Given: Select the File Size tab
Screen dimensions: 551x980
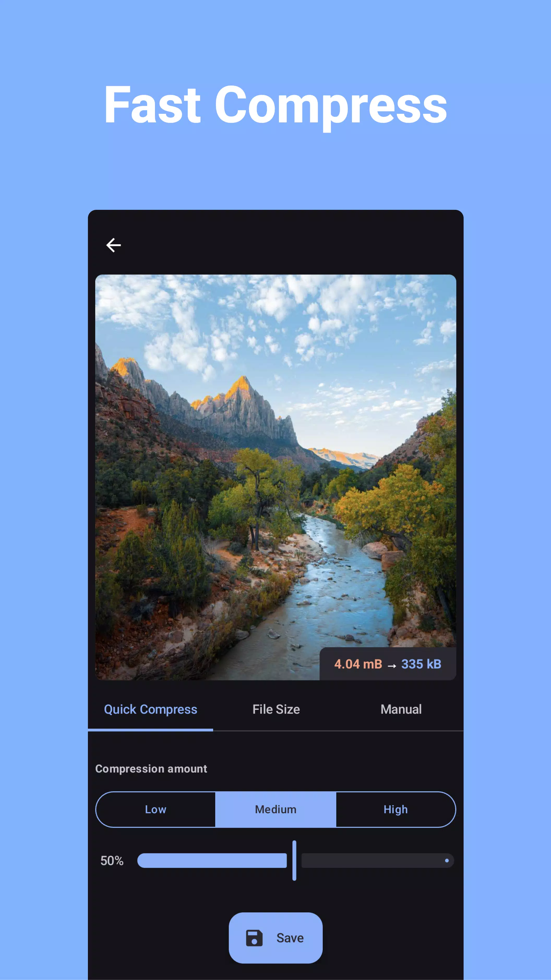Looking at the screenshot, I should pos(276,709).
